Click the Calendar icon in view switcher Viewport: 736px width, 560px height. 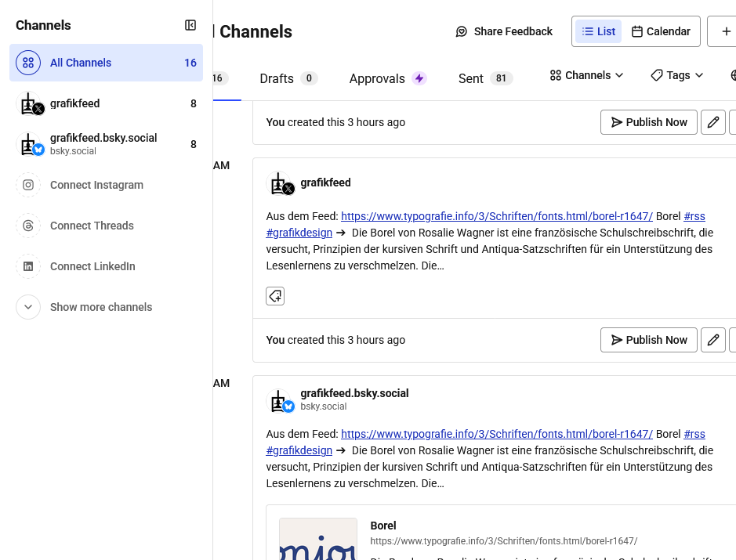click(x=636, y=31)
